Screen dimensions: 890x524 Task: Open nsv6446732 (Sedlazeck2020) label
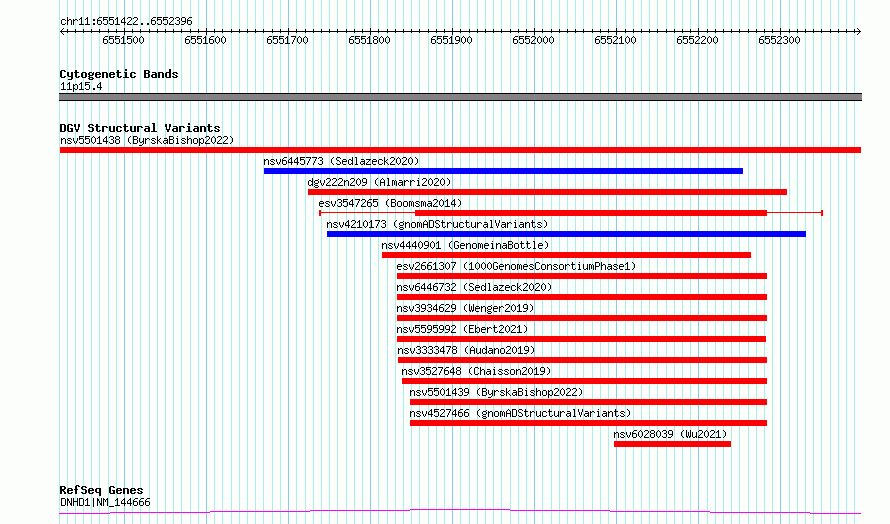(474, 287)
